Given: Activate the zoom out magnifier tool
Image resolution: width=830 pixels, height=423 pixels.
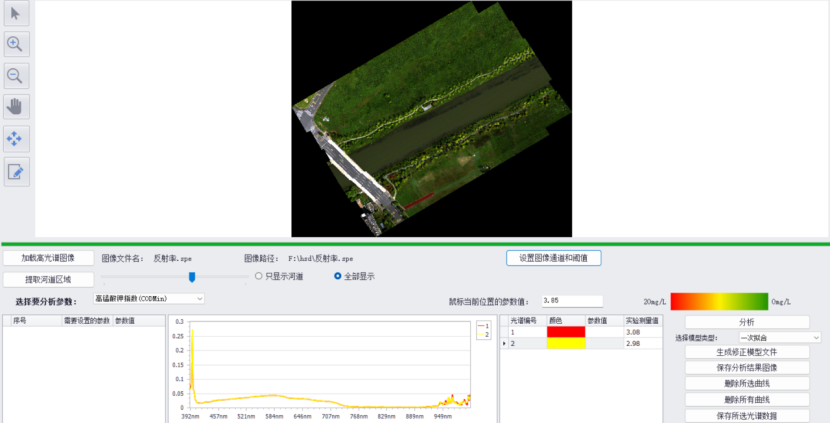Looking at the screenshot, I should tap(17, 76).
